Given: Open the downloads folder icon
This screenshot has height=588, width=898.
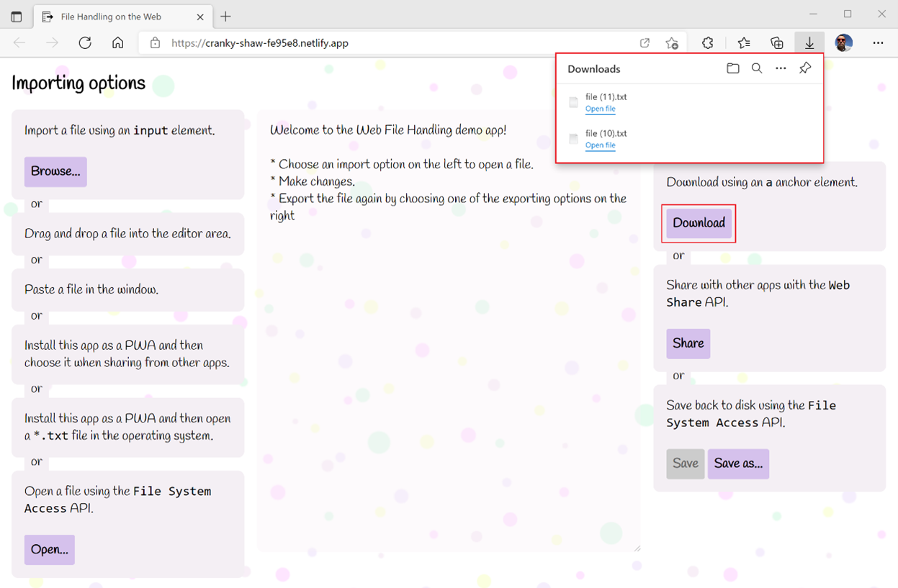Looking at the screenshot, I should pos(732,68).
